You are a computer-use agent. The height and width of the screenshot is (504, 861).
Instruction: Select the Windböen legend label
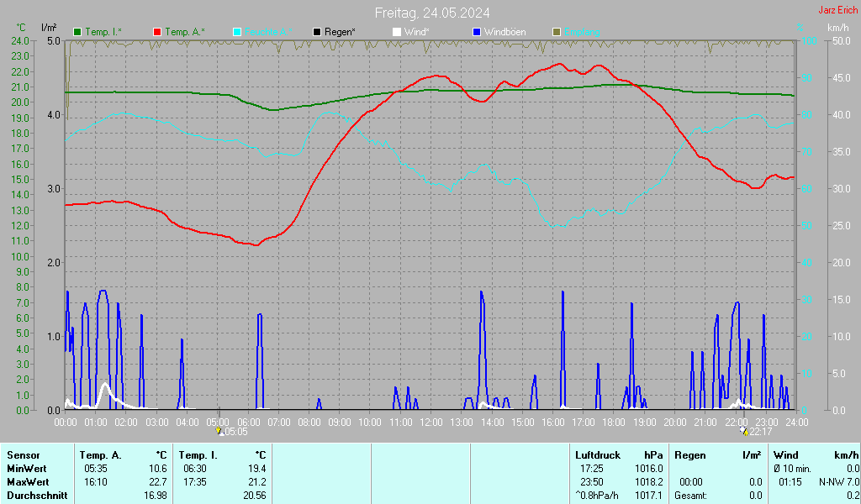[504, 32]
